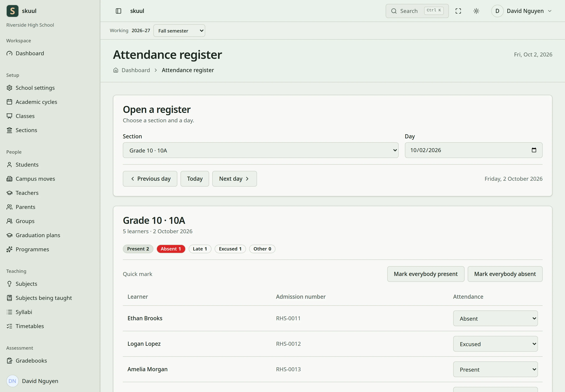Mark everybody present
This screenshot has width=565, height=392.
pyautogui.click(x=426, y=274)
